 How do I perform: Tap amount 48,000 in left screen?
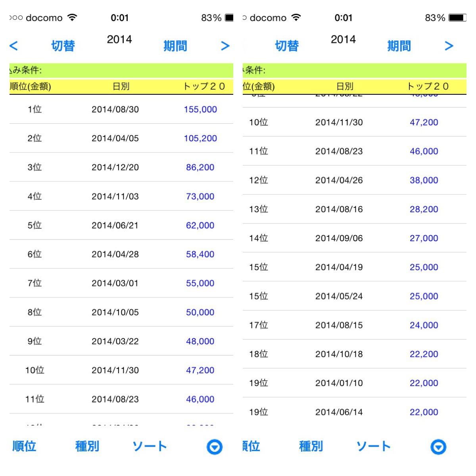200,341
